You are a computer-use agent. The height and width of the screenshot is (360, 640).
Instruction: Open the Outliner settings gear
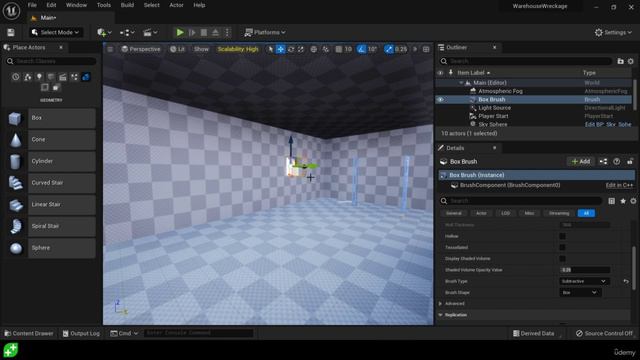[x=631, y=61]
